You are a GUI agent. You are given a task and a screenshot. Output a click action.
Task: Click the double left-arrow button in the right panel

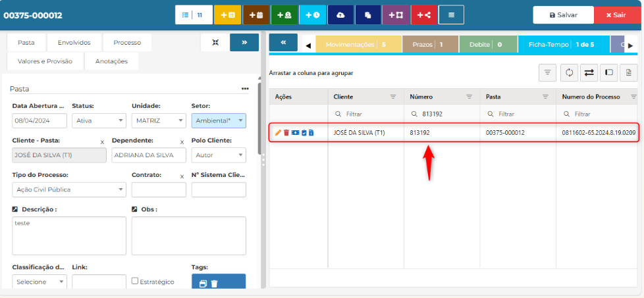pos(283,42)
